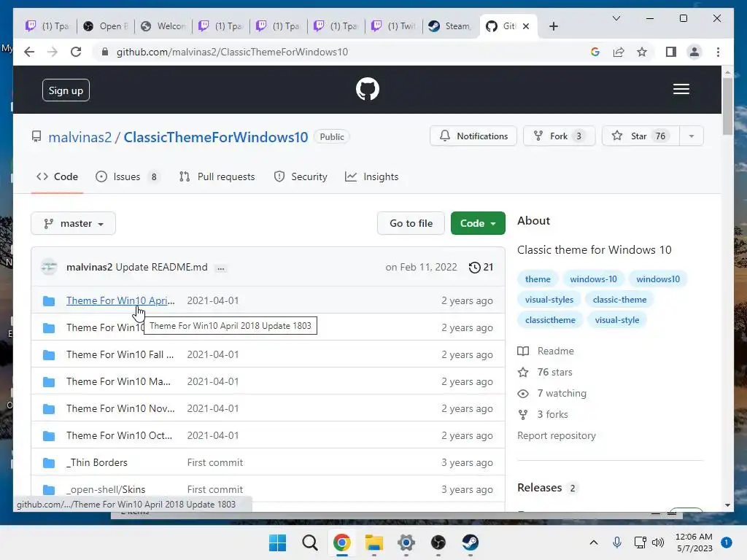
Task: Bookmark this page with the star
Action: [x=642, y=52]
